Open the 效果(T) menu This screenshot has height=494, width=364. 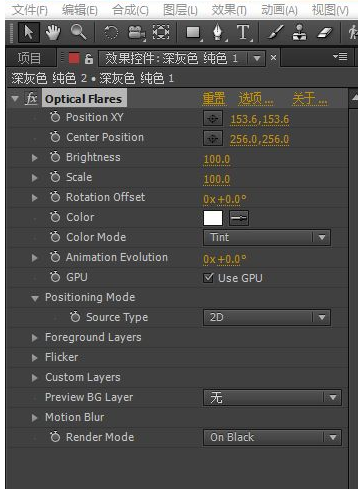click(x=229, y=10)
